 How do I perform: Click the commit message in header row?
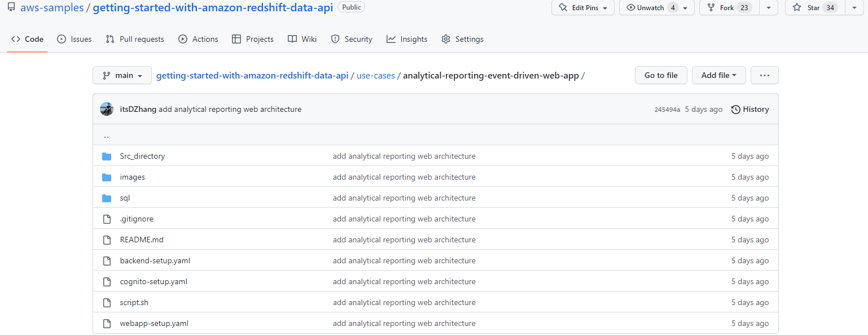click(x=230, y=109)
